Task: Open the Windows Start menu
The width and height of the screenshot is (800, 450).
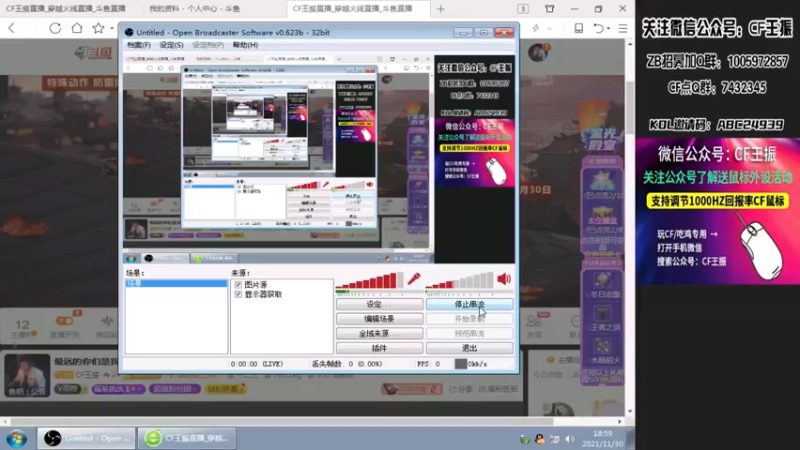Action: (17, 438)
